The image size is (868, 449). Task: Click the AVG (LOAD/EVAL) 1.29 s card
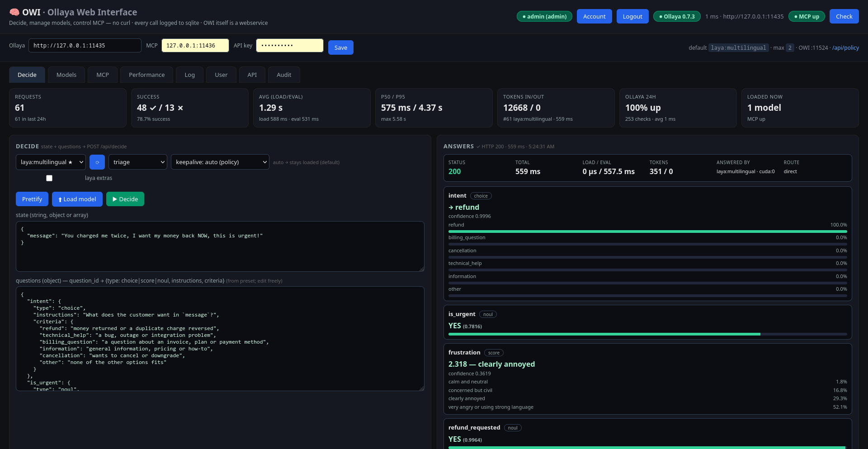tap(312, 108)
